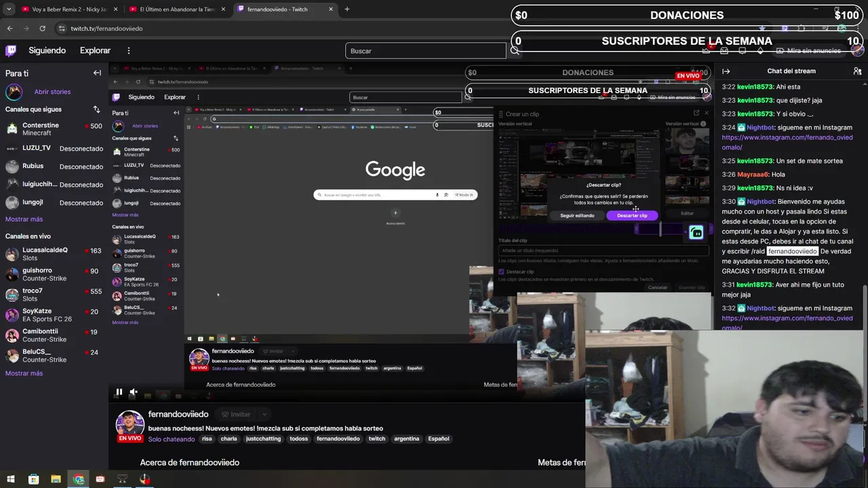The image size is (868, 488).
Task: Close the El Último en Abandonar tab
Action: (x=223, y=9)
